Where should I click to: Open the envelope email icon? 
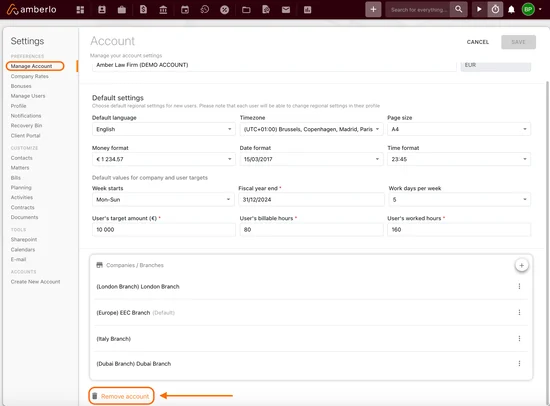coord(286,10)
